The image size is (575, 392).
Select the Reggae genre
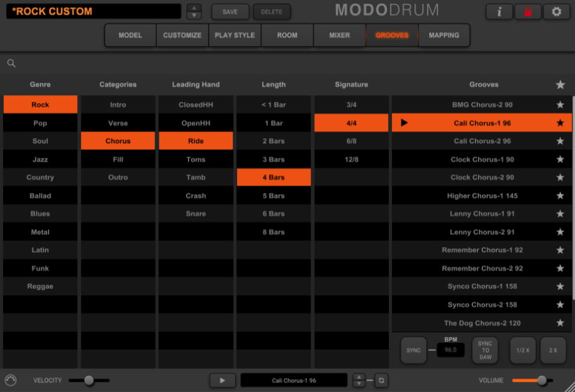[40, 286]
